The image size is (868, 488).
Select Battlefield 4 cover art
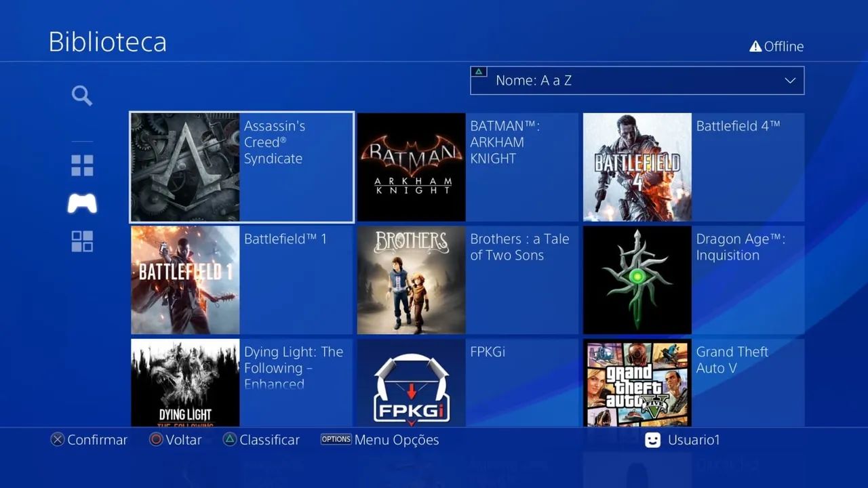pyautogui.click(x=637, y=167)
